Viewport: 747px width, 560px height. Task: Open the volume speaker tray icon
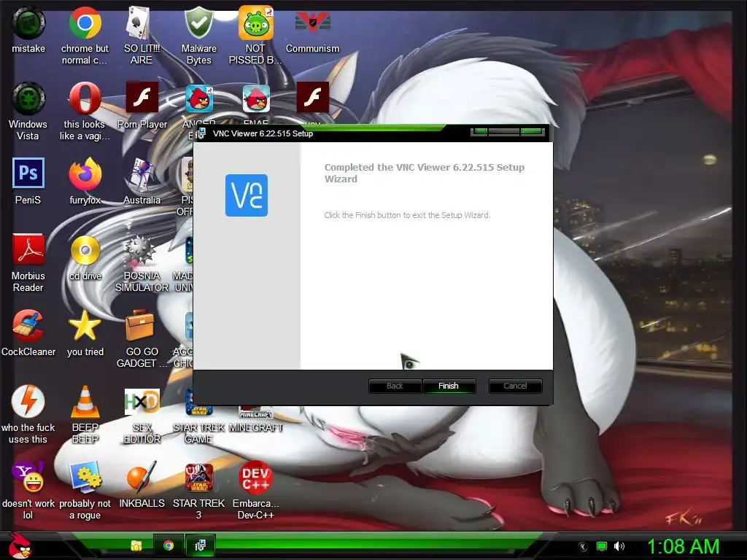(x=619, y=547)
